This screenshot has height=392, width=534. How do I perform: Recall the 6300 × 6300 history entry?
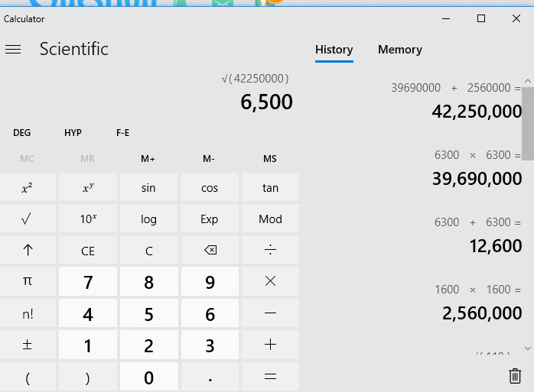point(459,168)
